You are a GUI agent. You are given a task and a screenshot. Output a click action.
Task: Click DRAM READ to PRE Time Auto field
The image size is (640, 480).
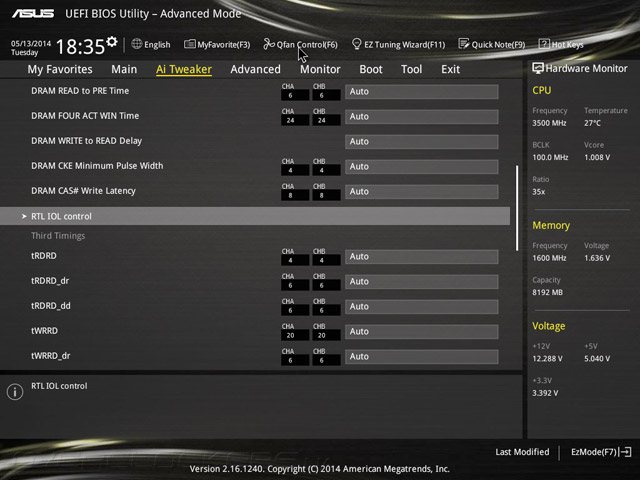pos(422,91)
